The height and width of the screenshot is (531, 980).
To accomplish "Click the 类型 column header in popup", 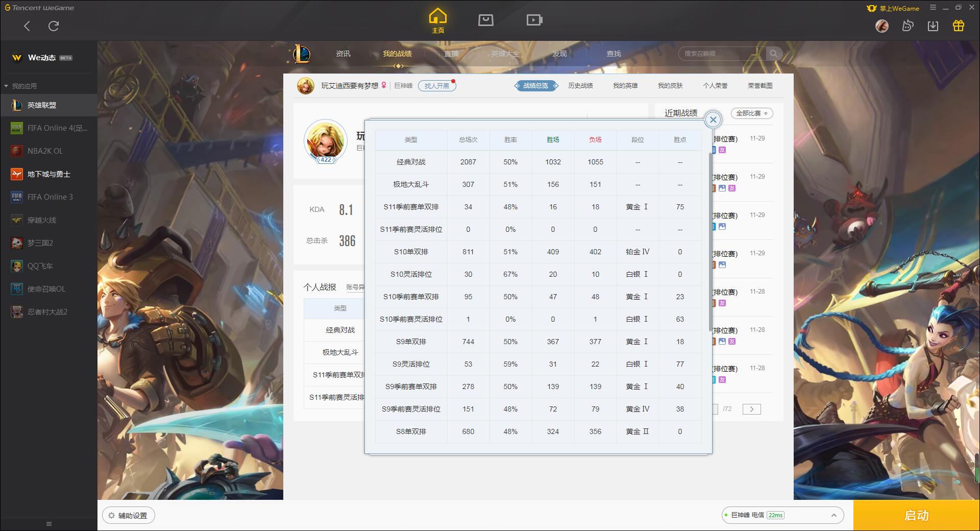I will click(x=411, y=139).
